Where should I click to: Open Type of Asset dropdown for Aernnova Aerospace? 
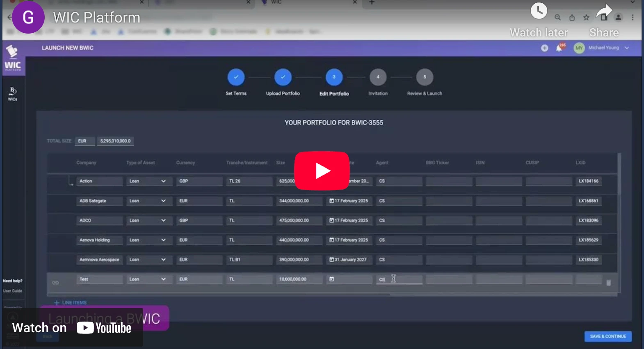pos(149,260)
